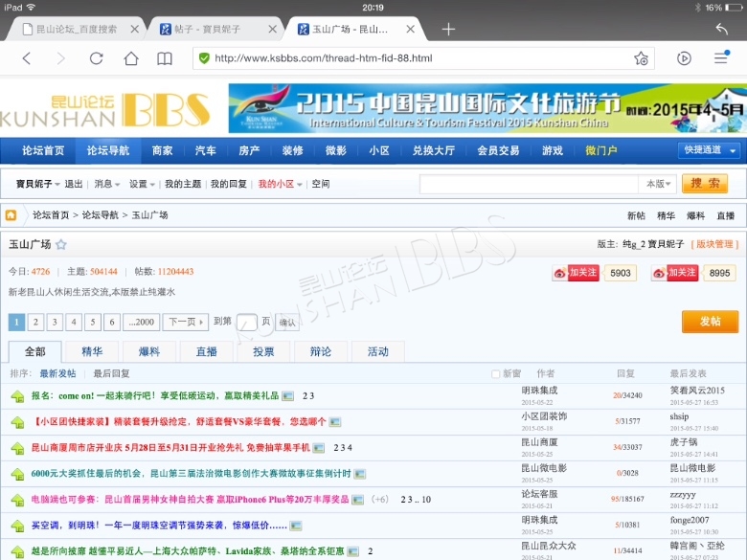Favorite 玉山广场 board with star icon
Screen dimensions: 747x560
[x=61, y=245]
